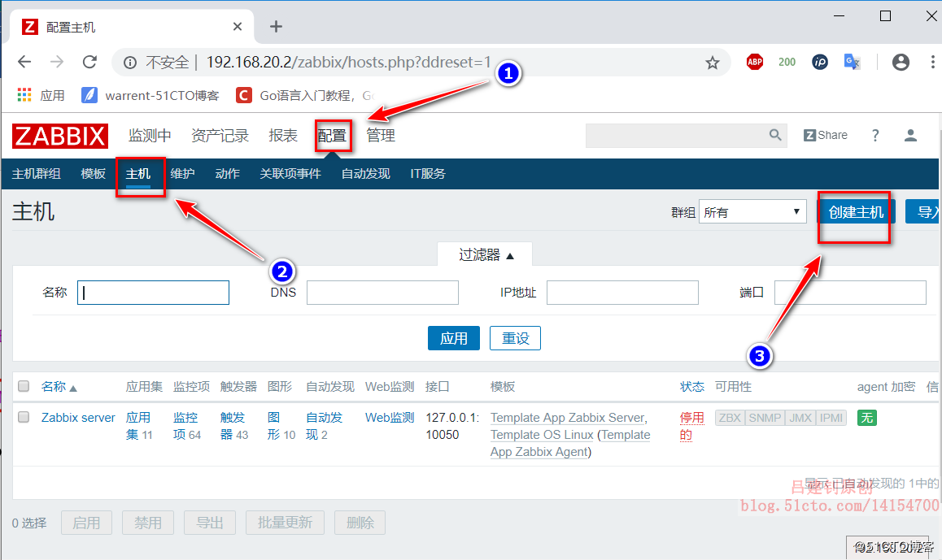Open the 配置 top menu
This screenshot has width=942, height=560.
pyautogui.click(x=332, y=135)
